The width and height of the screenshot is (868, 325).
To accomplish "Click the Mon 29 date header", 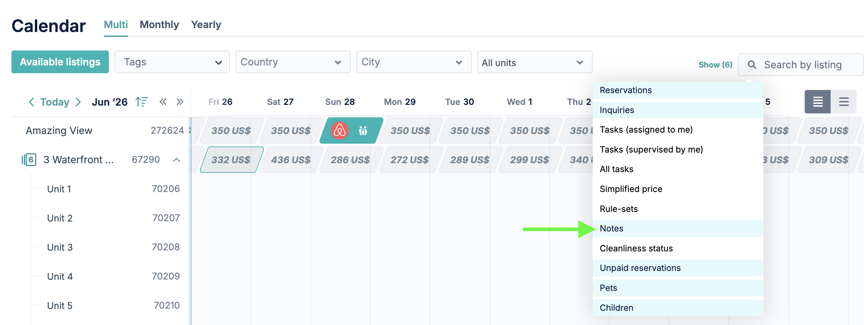I will click(400, 102).
